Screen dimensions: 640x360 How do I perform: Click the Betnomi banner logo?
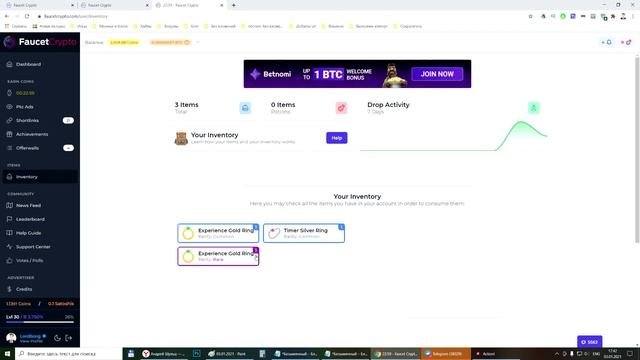(272, 74)
